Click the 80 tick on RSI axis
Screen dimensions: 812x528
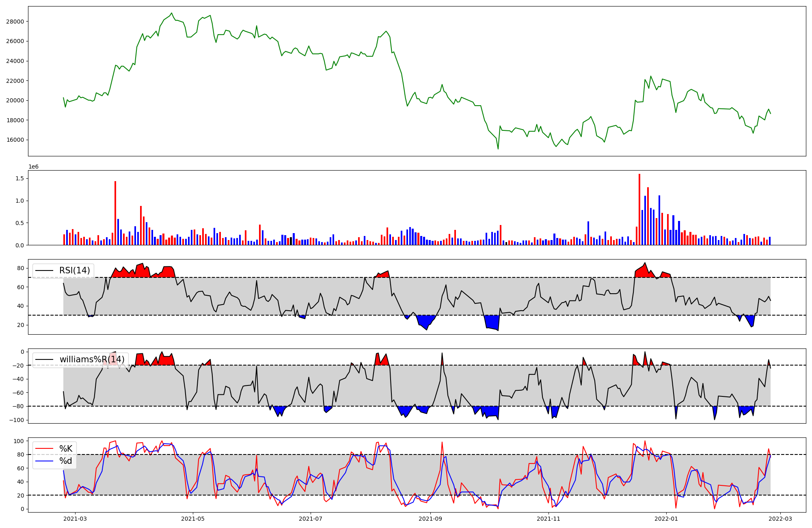coord(21,268)
